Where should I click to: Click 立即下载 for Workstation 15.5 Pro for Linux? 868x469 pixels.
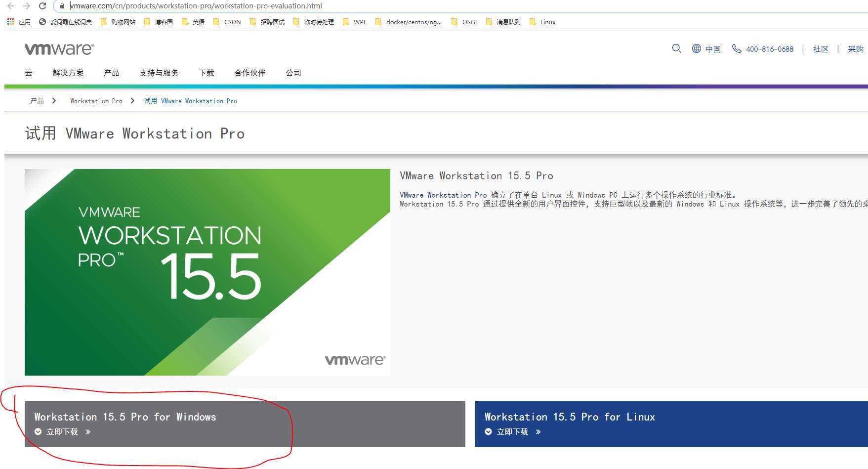tap(512, 432)
